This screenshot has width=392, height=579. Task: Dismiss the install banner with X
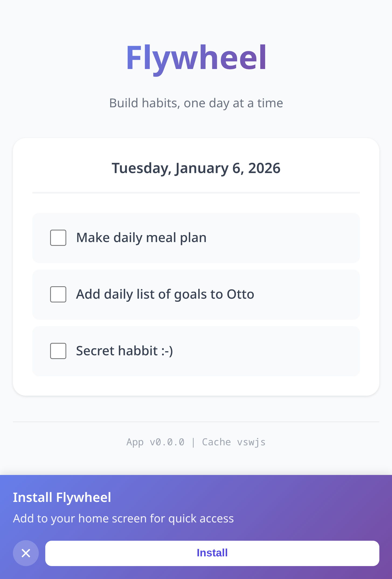(26, 553)
